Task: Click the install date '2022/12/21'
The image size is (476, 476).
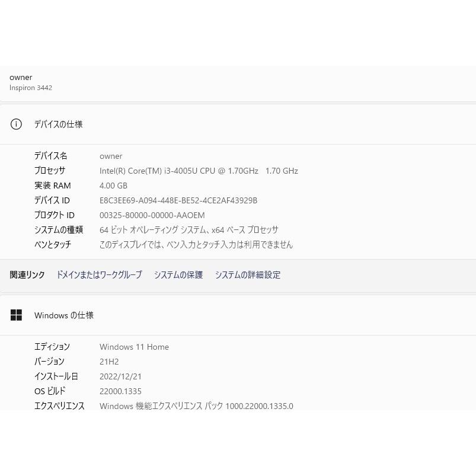Action: [x=120, y=376]
